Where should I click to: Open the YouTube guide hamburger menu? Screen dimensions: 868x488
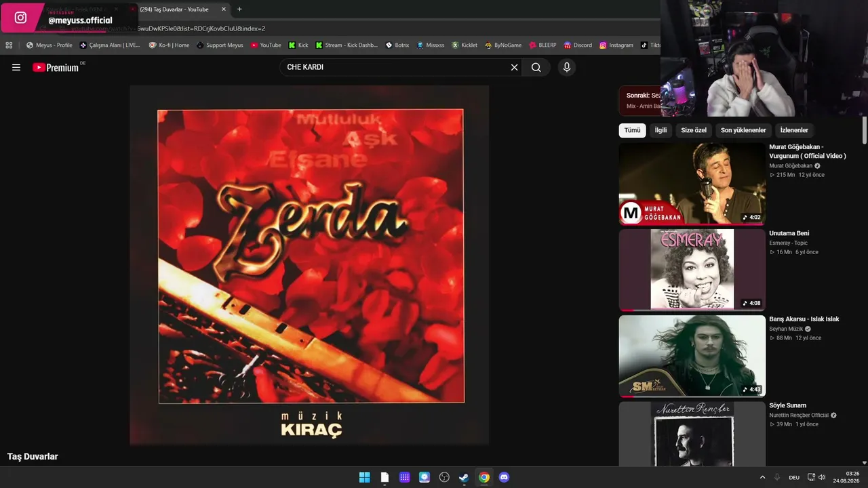pos(16,67)
